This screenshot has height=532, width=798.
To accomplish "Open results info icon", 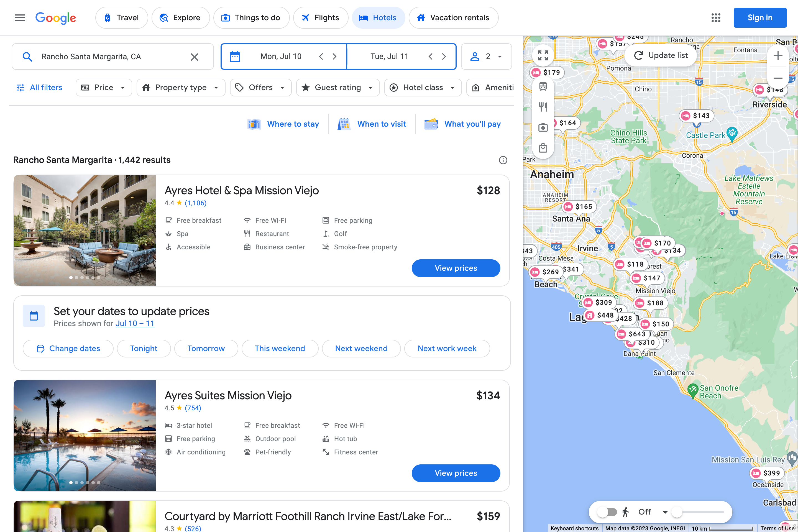I will [503, 160].
